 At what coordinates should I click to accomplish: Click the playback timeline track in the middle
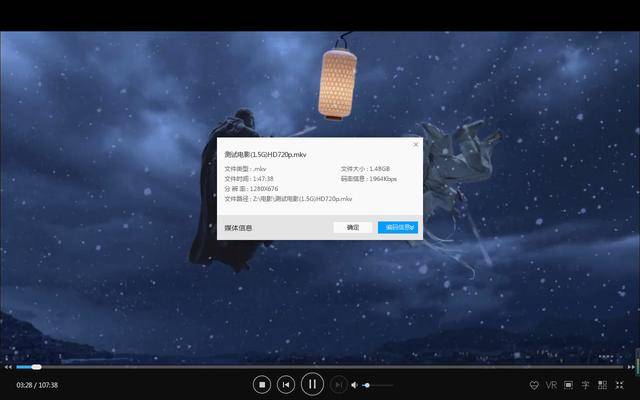click(320, 367)
